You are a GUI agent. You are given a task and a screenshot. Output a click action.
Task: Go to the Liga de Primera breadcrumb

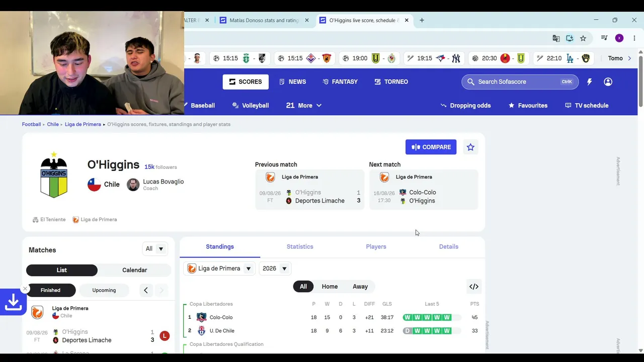tap(83, 124)
